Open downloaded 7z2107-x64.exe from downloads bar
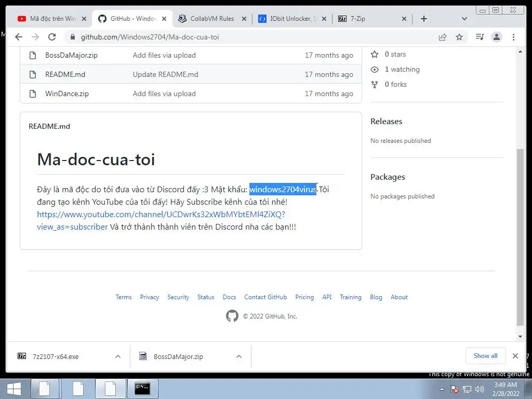Image resolution: width=532 pixels, height=399 pixels. coord(56,356)
